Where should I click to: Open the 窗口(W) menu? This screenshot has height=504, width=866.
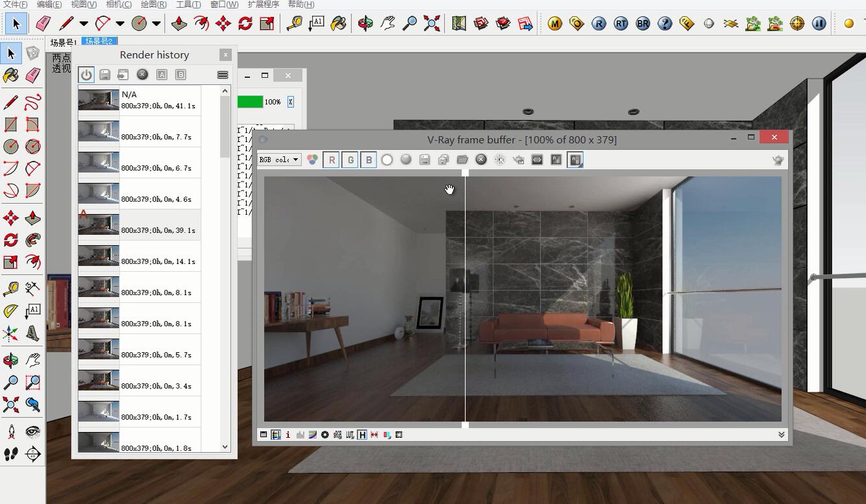click(224, 5)
